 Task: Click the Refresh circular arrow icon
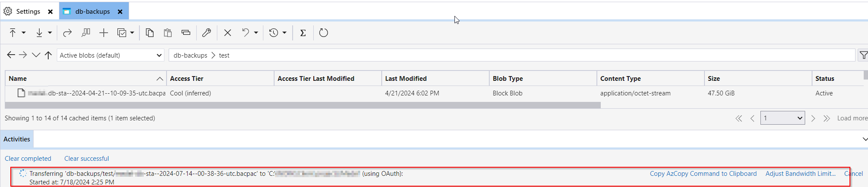(324, 33)
